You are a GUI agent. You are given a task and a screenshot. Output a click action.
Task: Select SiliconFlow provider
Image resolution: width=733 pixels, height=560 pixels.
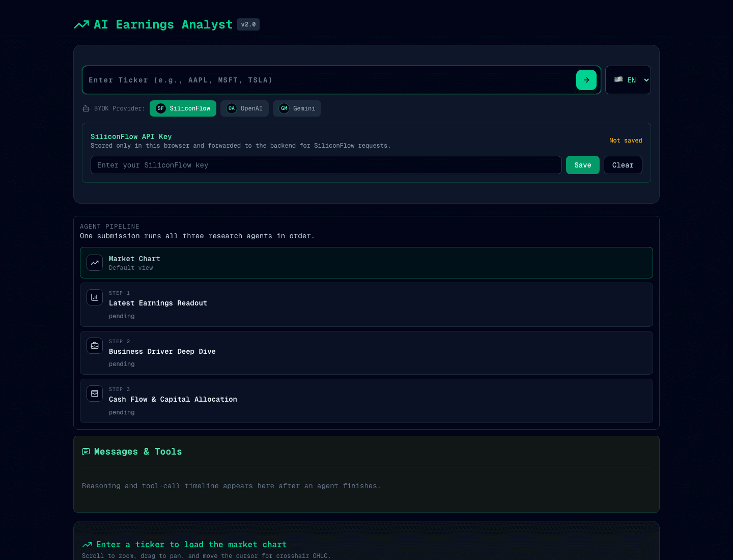tap(183, 108)
